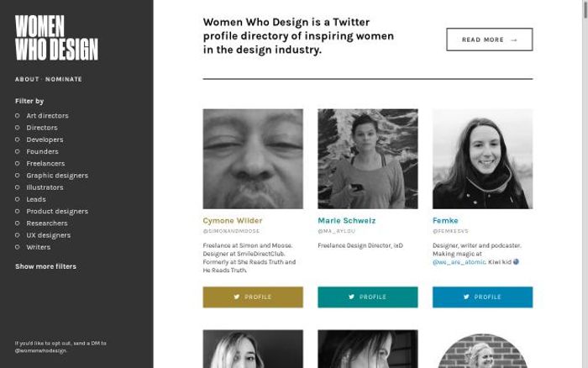Viewport: 588px width, 368px height.
Task: Expand Show more filters
Action: coord(45,266)
